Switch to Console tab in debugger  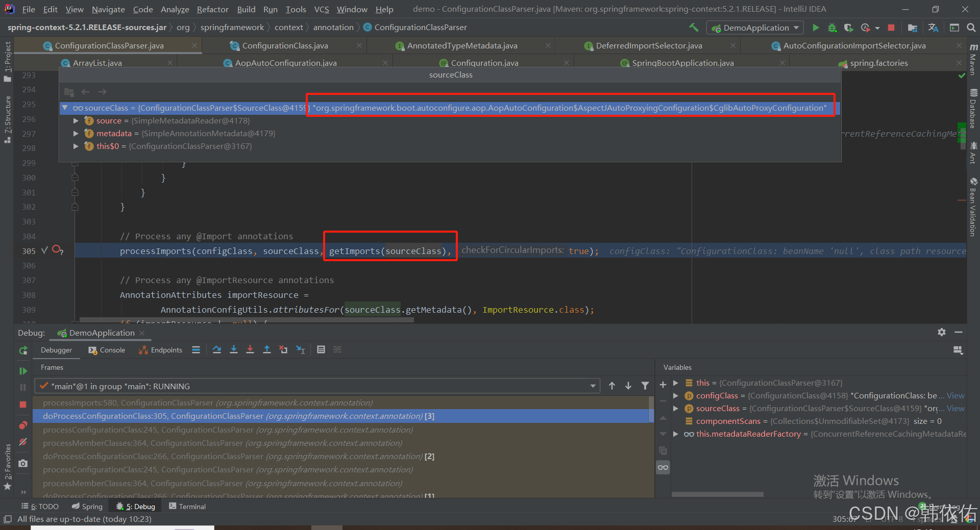click(107, 350)
